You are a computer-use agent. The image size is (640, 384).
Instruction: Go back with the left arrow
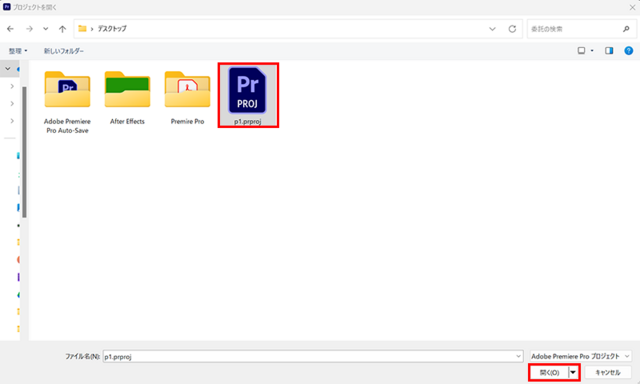click(10, 29)
